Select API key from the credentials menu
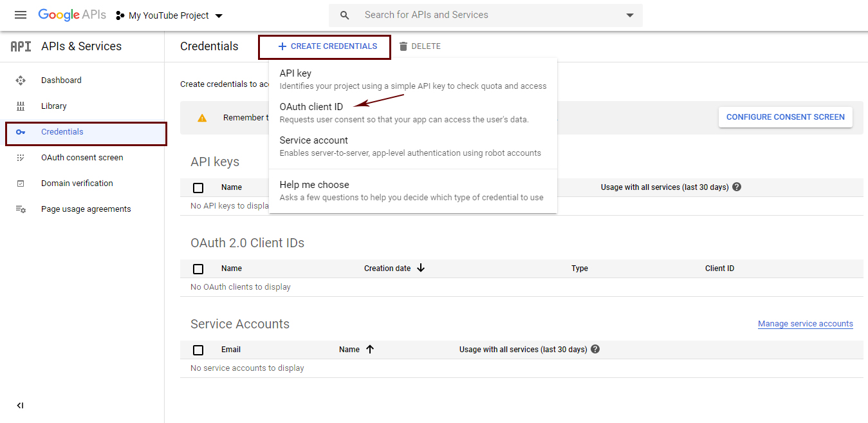The width and height of the screenshot is (868, 423). 295,73
